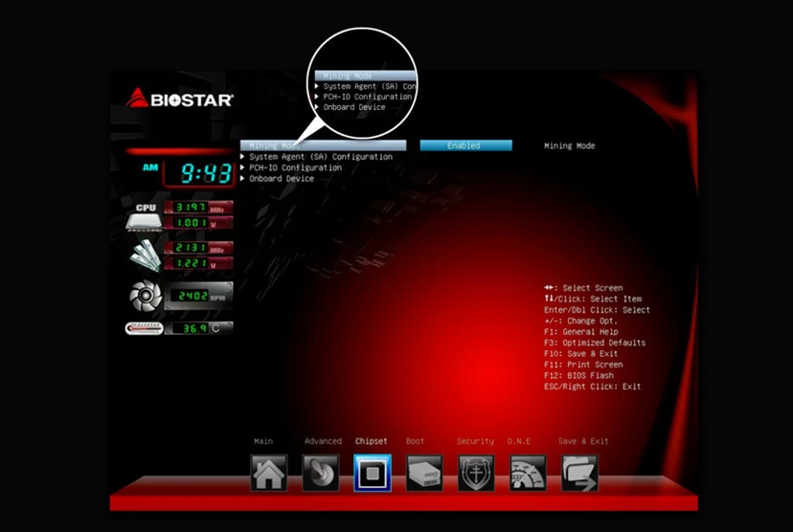Click the F11: Print Screen line

(583, 365)
